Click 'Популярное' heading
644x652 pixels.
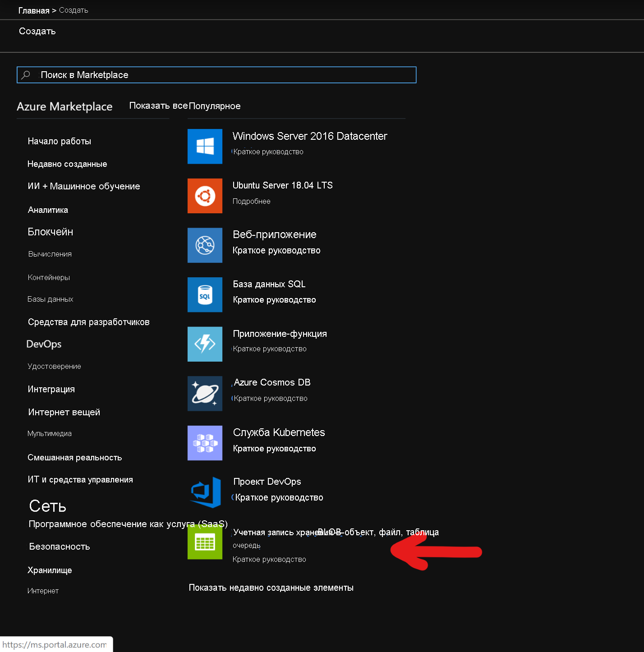[x=215, y=106]
